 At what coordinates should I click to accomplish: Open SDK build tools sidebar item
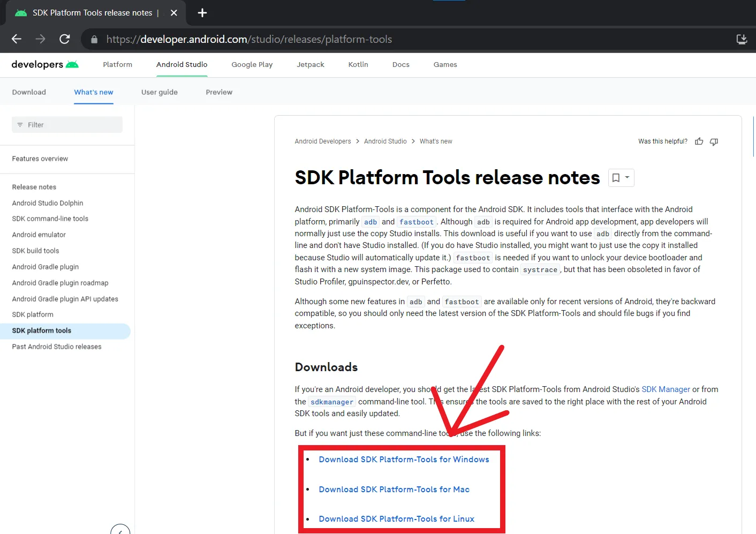36,251
